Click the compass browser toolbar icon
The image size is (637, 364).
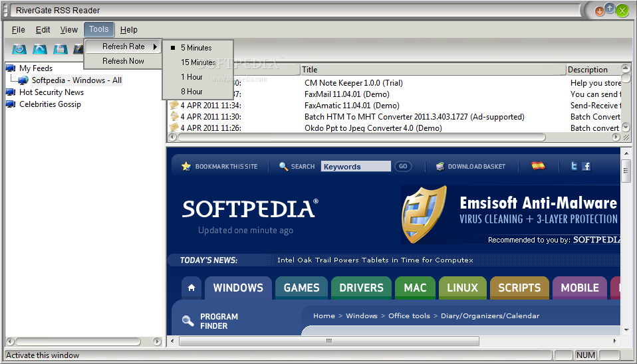[19, 49]
